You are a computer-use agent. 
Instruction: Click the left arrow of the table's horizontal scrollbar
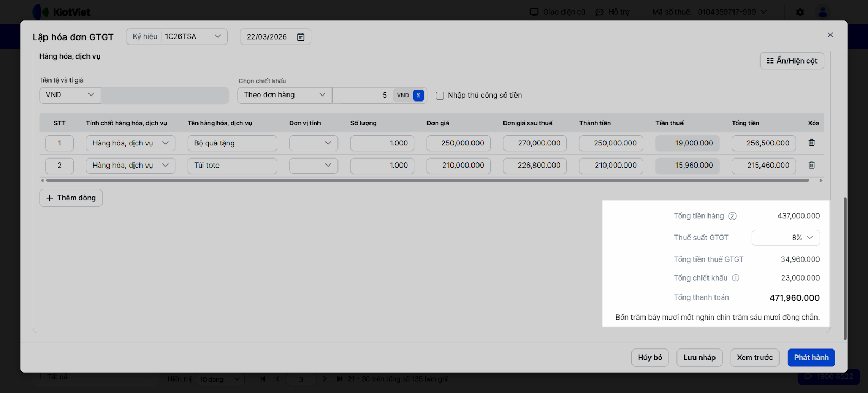click(42, 180)
